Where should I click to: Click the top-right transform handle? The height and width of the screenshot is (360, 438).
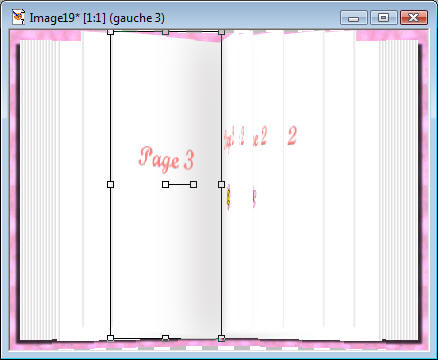(x=221, y=32)
